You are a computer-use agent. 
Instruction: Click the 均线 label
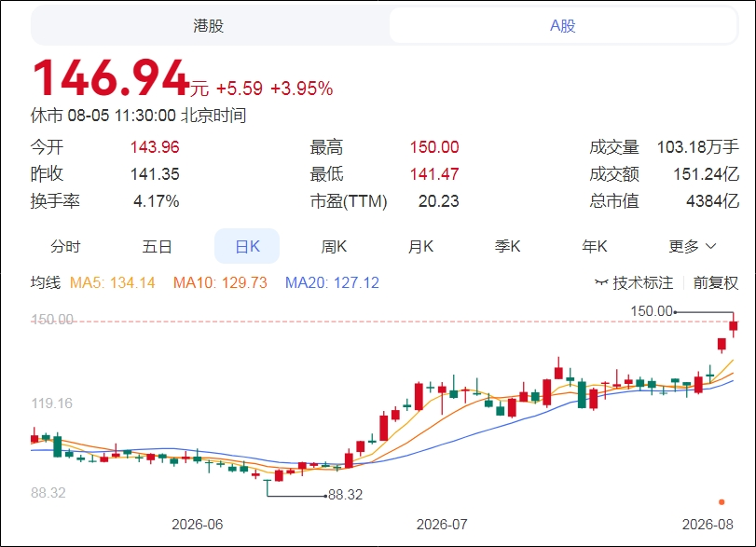coord(46,282)
